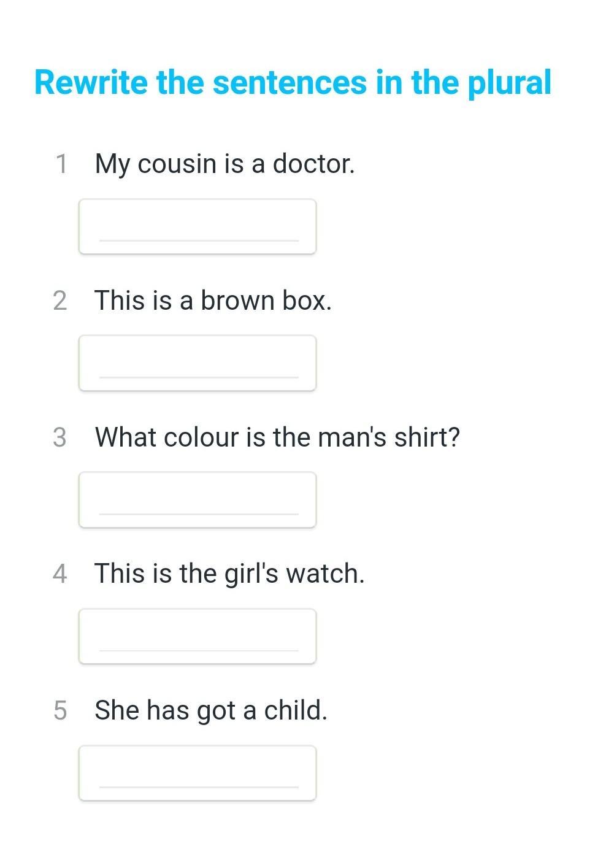This screenshot has width=606, height=868.
Task: Click the sentence 'This is a brown box.'
Action: click(213, 301)
